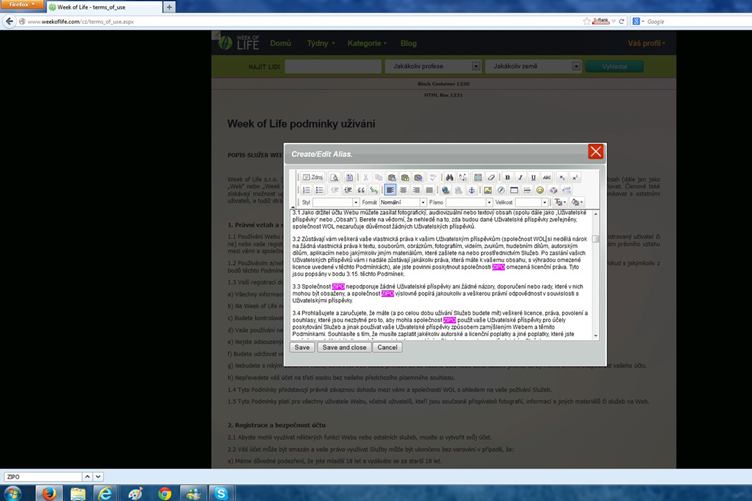Click Paste from Word icon
The width and height of the screenshot is (752, 501).
pos(418,177)
